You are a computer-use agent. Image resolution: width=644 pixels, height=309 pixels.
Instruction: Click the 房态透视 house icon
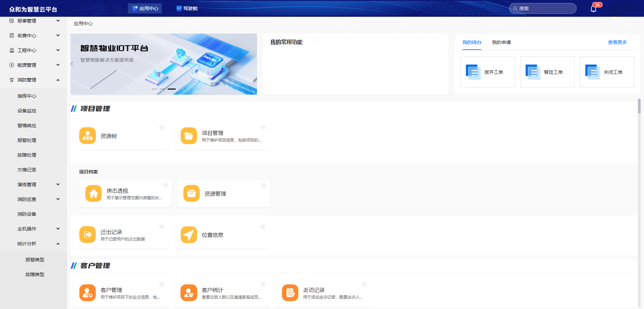point(94,194)
